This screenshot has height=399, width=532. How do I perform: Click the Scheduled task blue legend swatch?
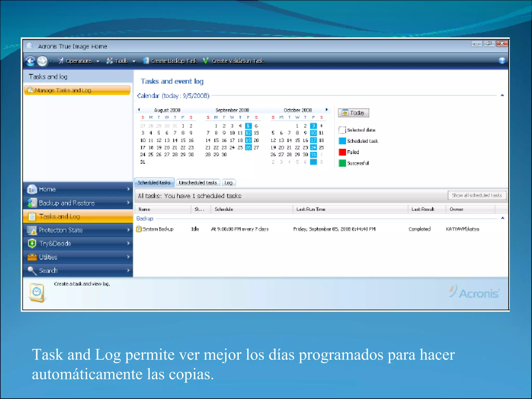(342, 141)
